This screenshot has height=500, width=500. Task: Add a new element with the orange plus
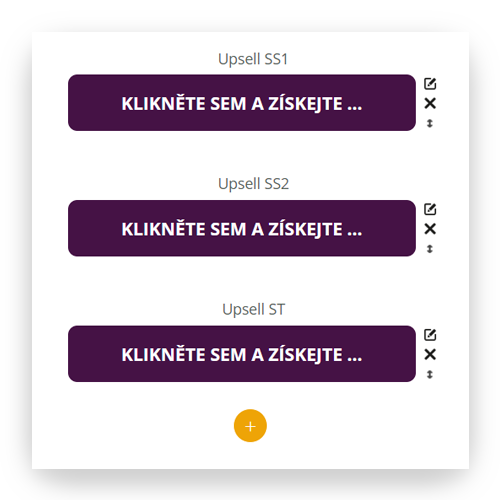pos(250,426)
